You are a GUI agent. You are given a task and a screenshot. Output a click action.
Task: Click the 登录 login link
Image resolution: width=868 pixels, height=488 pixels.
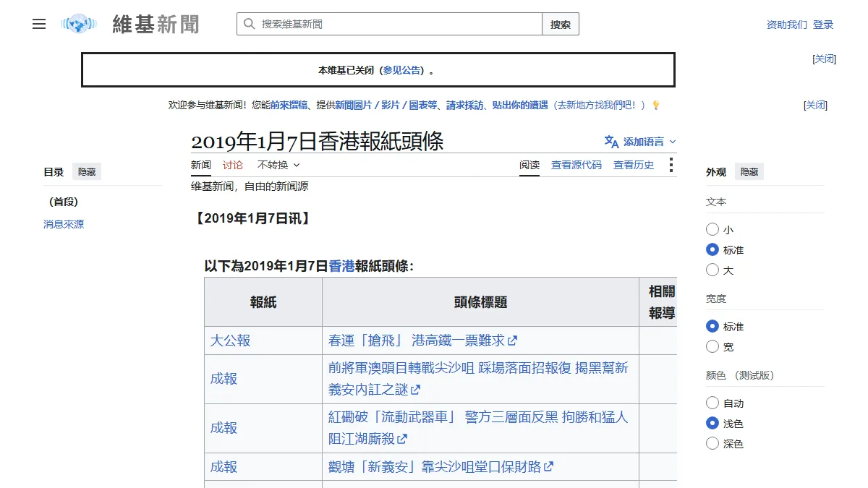[x=823, y=25]
